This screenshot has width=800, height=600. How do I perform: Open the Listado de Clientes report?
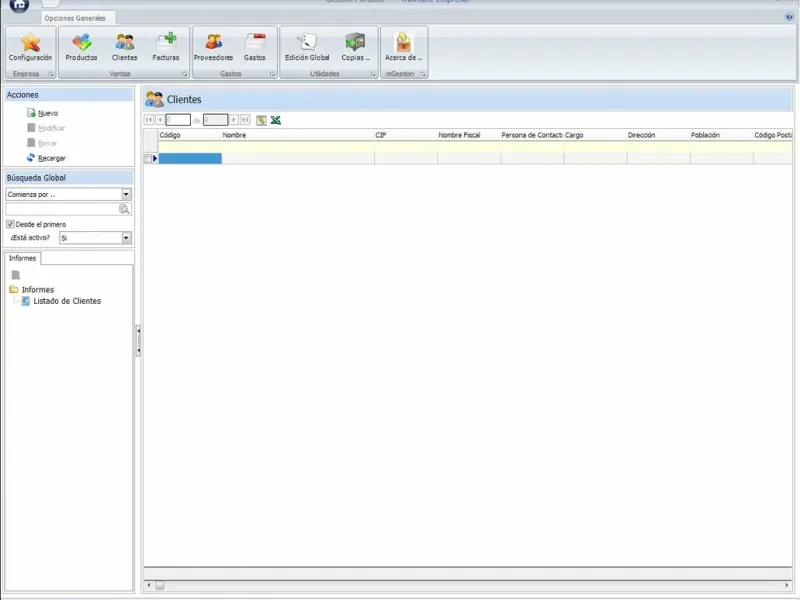coord(67,301)
